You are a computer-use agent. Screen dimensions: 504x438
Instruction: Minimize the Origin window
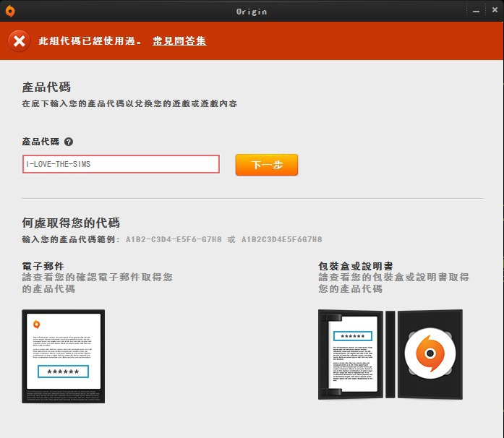476,12
